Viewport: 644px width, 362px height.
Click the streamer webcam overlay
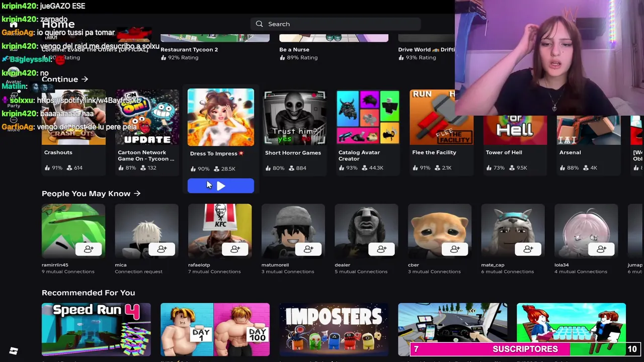pyautogui.click(x=549, y=58)
